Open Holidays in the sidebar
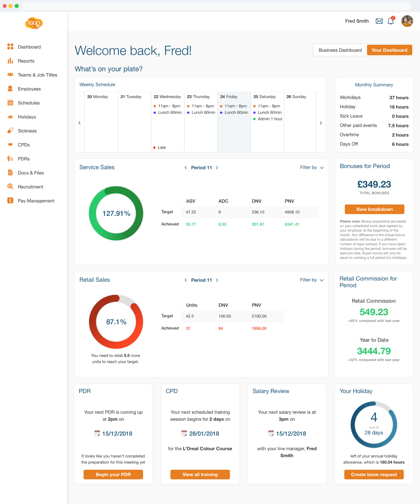Screen dimensions: 420x504 point(27,117)
